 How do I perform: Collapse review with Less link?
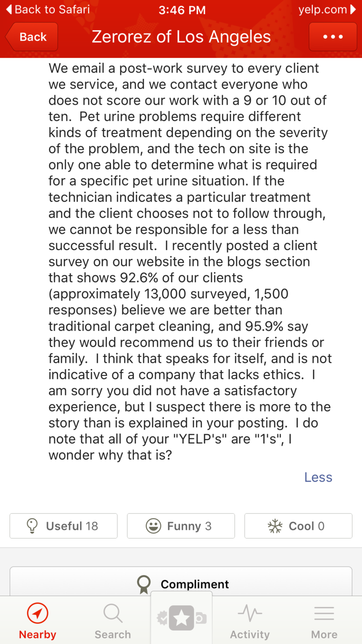coord(318,477)
